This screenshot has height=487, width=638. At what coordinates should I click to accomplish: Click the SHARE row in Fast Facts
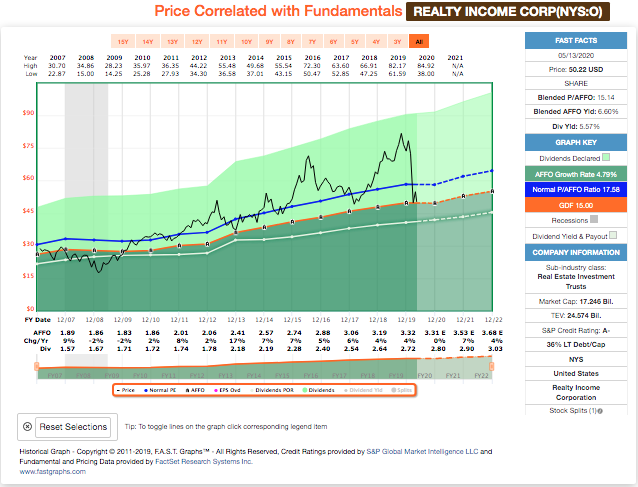coord(576,83)
